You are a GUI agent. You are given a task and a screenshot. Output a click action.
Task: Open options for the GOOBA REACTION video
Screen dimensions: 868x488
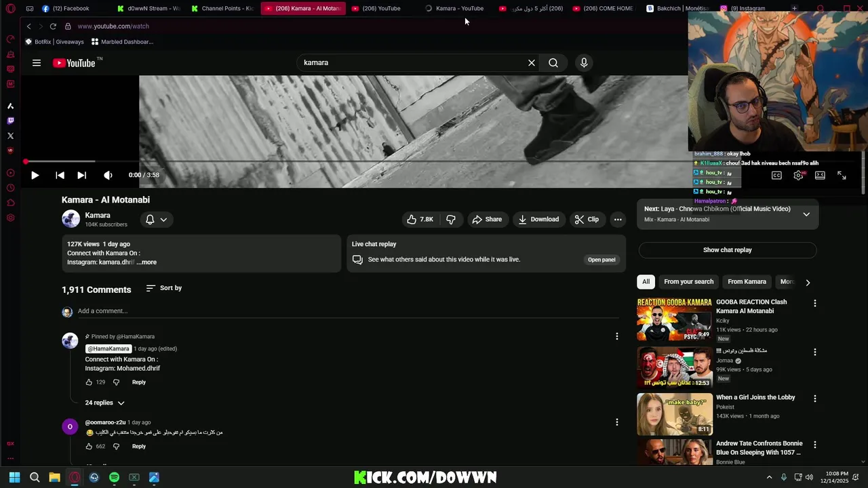pos(815,304)
